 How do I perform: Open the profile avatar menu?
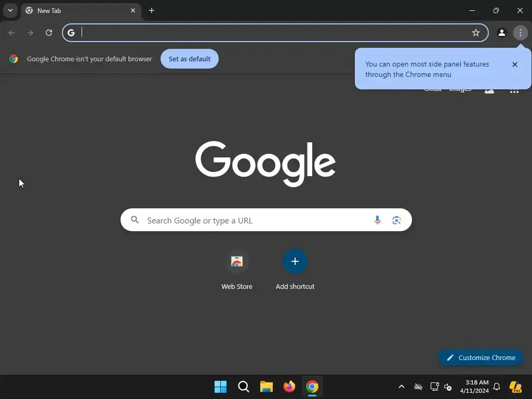[501, 33]
